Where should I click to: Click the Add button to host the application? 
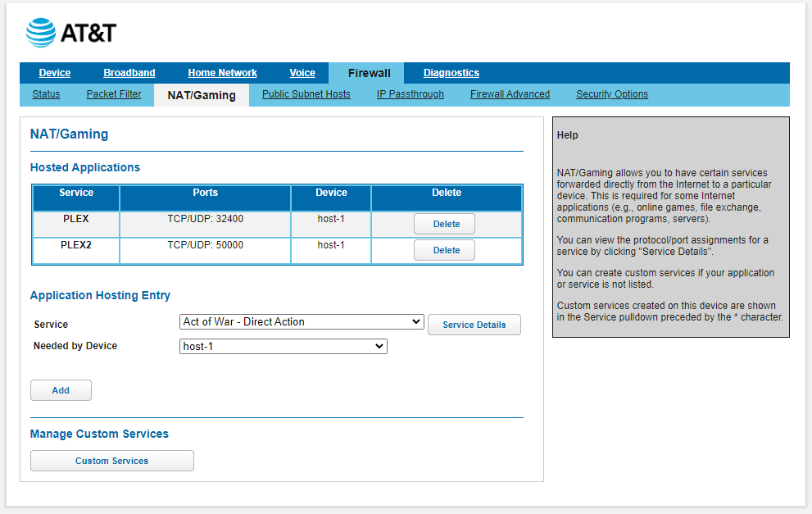[x=61, y=389]
